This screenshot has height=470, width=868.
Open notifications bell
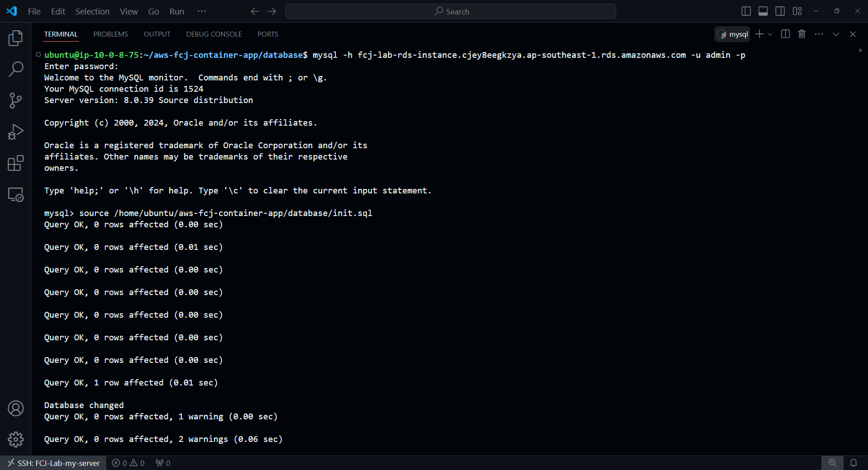(854, 463)
